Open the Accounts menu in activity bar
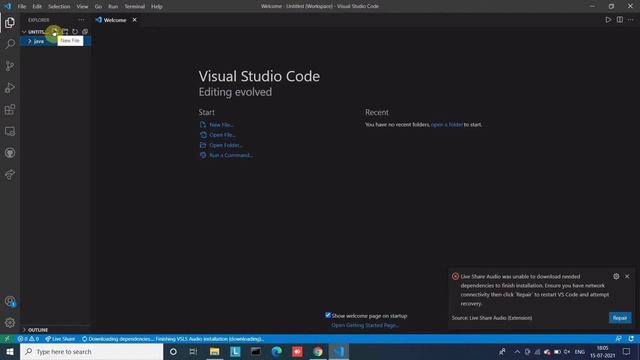 coord(10,301)
